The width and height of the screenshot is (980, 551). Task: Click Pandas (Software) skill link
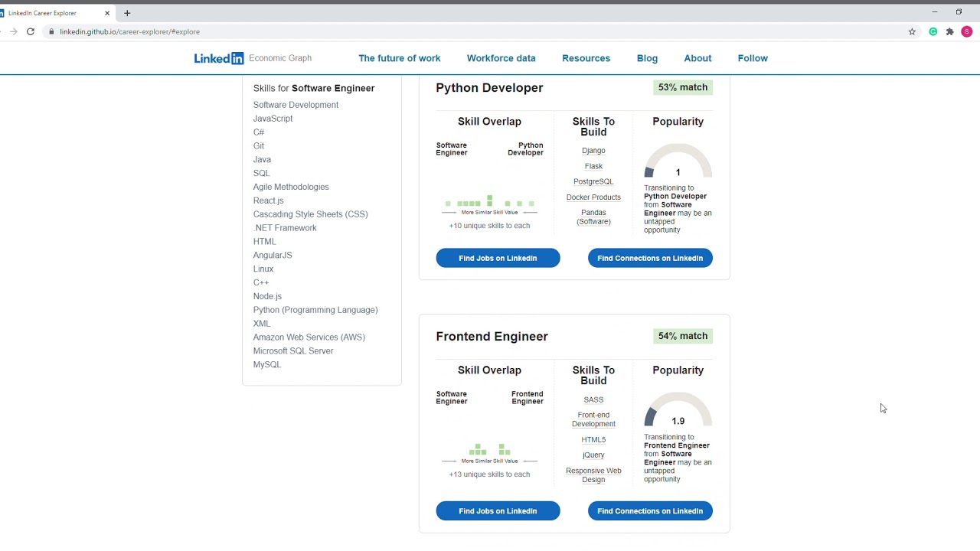[593, 217]
